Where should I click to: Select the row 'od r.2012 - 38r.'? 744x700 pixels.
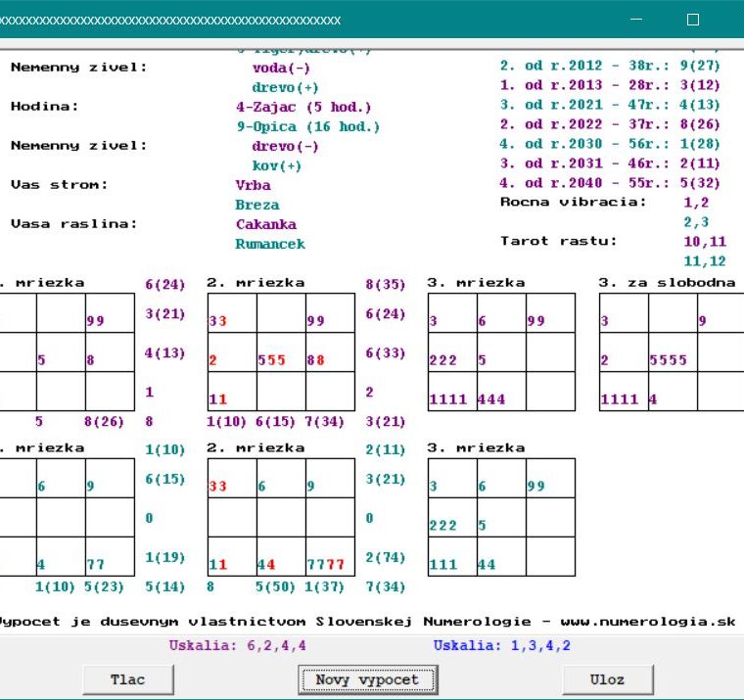(610, 65)
